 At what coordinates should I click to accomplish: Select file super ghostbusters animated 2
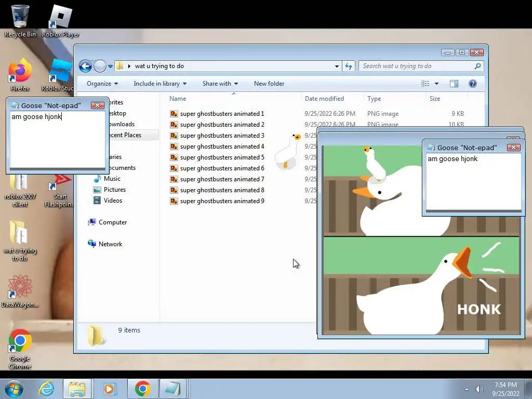click(x=222, y=125)
